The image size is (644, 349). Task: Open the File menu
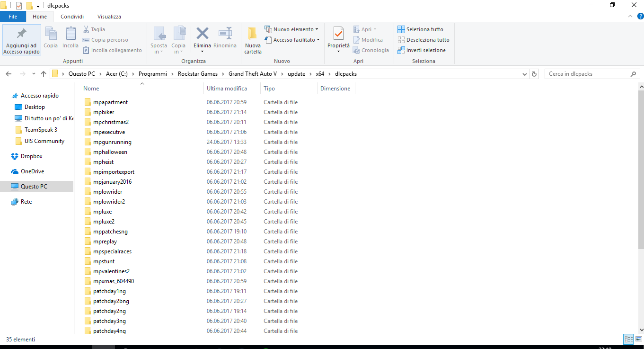tap(13, 16)
